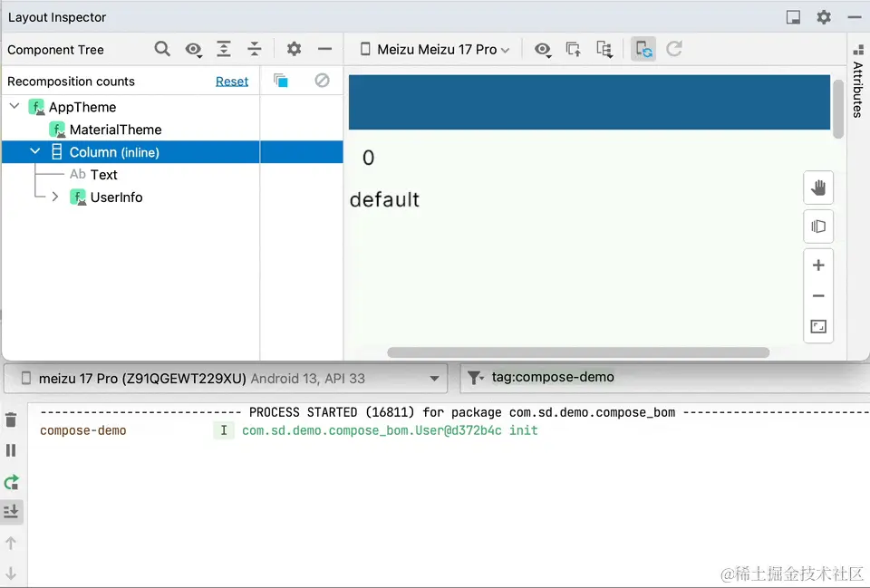Click the PROCESS STARTED log line

(454, 412)
